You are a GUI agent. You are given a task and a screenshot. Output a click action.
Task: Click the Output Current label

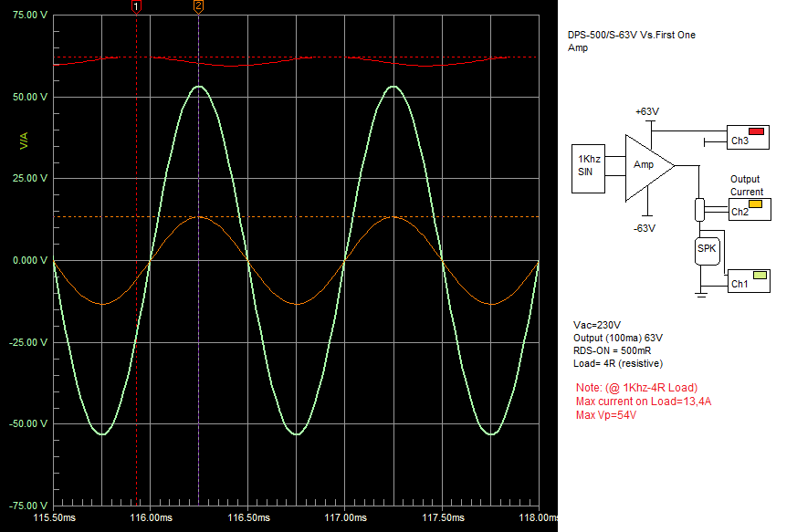tap(747, 185)
